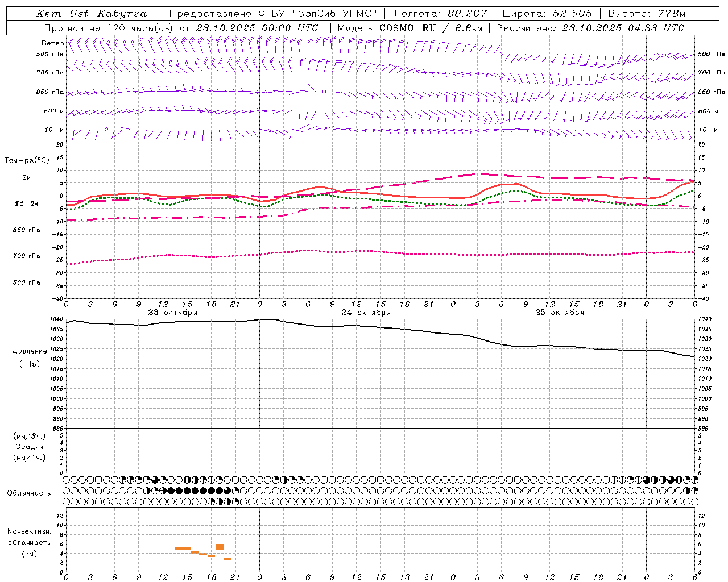Click the (км) convective height unit label
Screen dimensions: 728x582
[x=29, y=554]
